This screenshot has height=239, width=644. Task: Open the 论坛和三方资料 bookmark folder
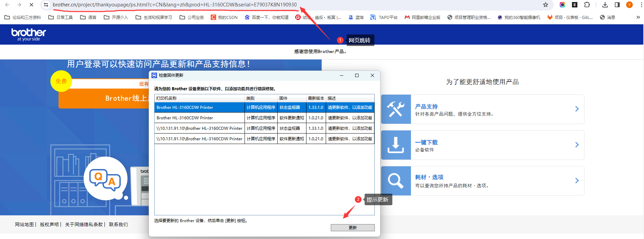point(23,17)
